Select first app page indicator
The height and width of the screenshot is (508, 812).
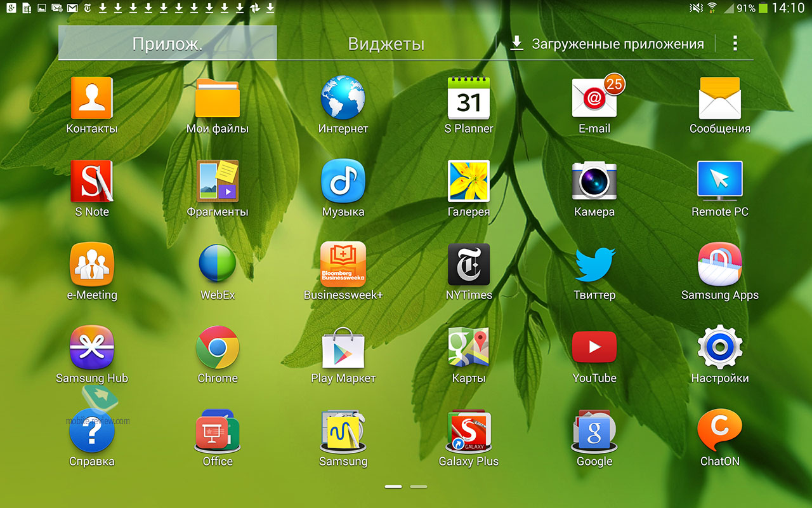tap(393, 486)
